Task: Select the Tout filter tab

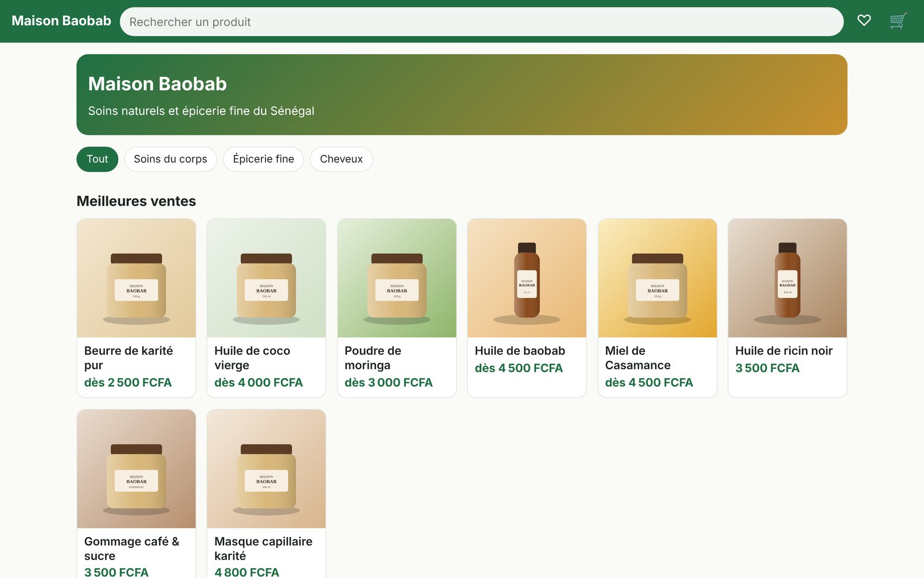Action: 97,159
